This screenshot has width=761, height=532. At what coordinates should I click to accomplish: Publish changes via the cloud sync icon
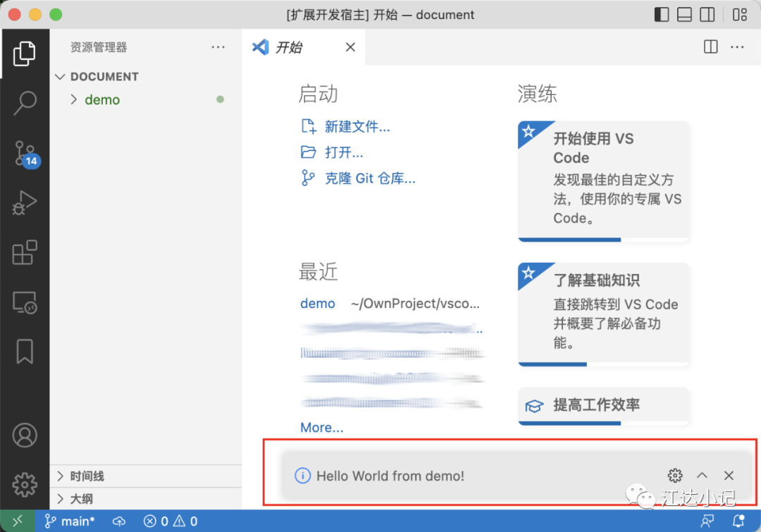[119, 521]
